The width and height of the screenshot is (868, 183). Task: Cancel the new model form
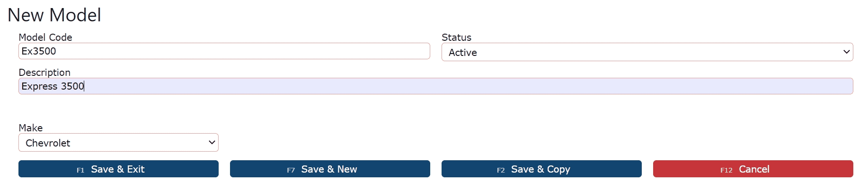[x=753, y=169]
